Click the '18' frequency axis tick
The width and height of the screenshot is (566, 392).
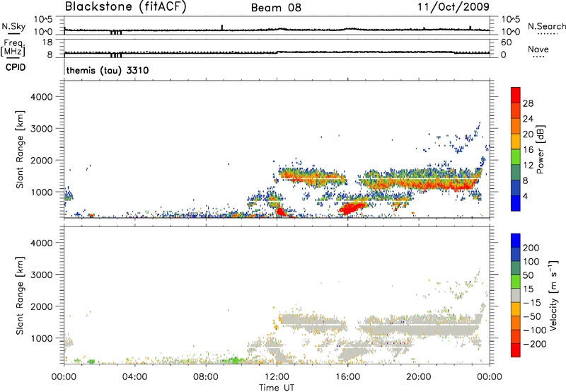click(x=47, y=42)
